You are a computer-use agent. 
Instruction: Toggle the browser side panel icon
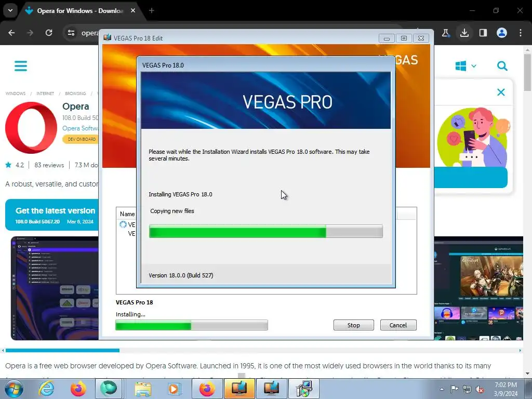[483, 33]
